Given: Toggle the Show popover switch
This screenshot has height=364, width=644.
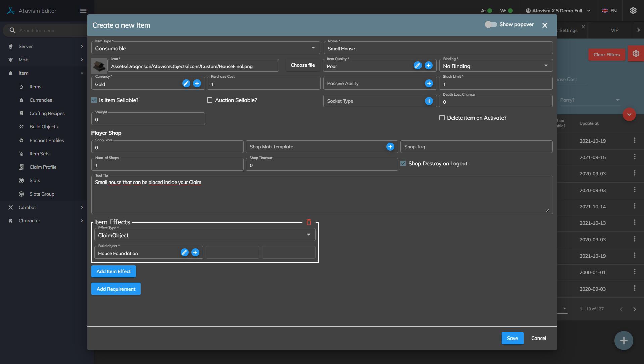Looking at the screenshot, I should (491, 25).
